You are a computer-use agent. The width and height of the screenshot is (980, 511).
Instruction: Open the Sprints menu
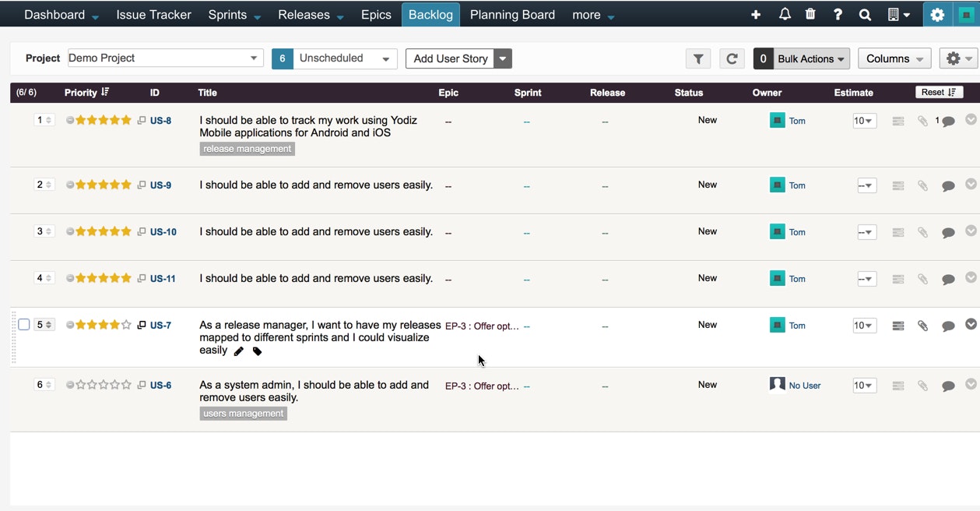[x=234, y=15]
